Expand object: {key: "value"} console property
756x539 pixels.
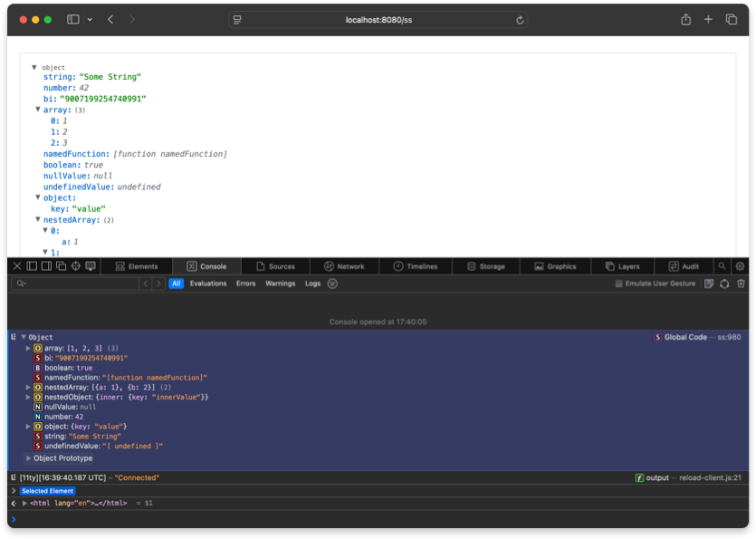(28, 427)
